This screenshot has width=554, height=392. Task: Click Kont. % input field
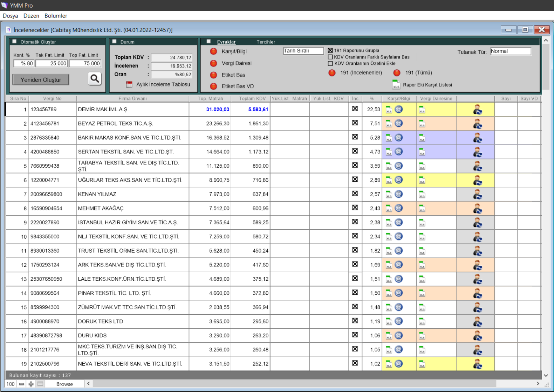pos(24,63)
